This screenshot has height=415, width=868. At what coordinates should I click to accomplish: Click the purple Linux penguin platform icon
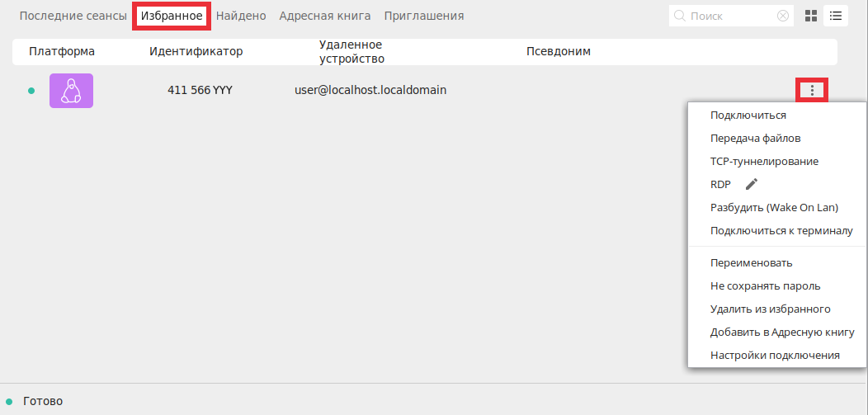point(72,91)
